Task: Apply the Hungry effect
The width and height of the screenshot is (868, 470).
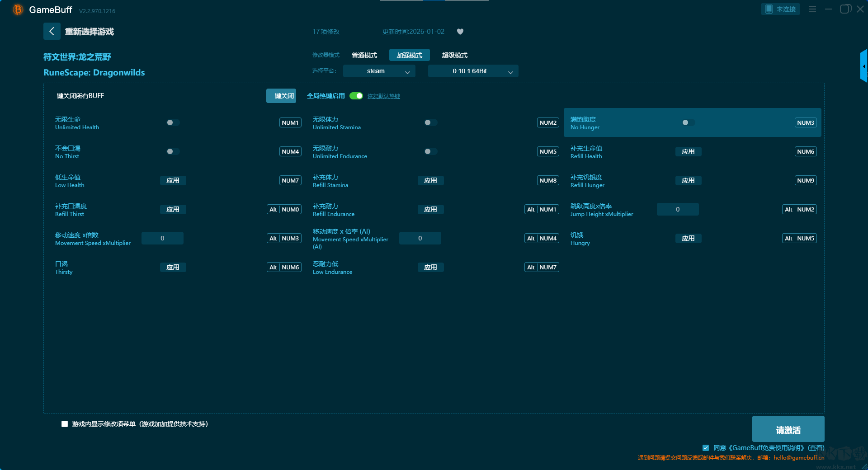Action: tap(688, 238)
